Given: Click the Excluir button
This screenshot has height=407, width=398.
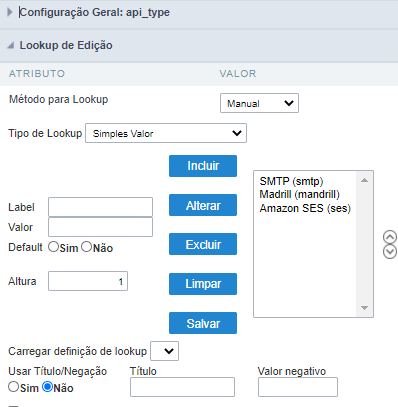Looking at the screenshot, I should 203,244.
